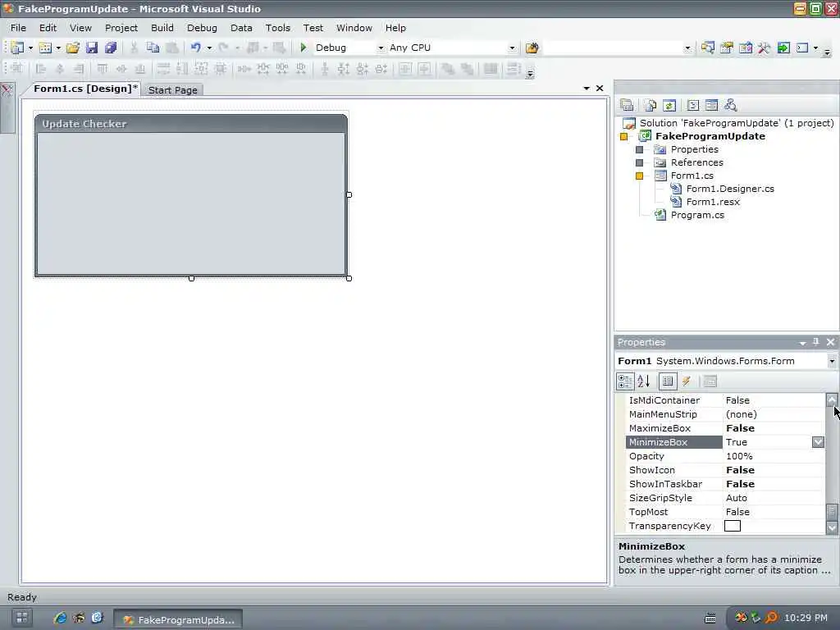840x630 pixels.
Task: Click the TransparencyKey color swatch
Action: pos(733,526)
